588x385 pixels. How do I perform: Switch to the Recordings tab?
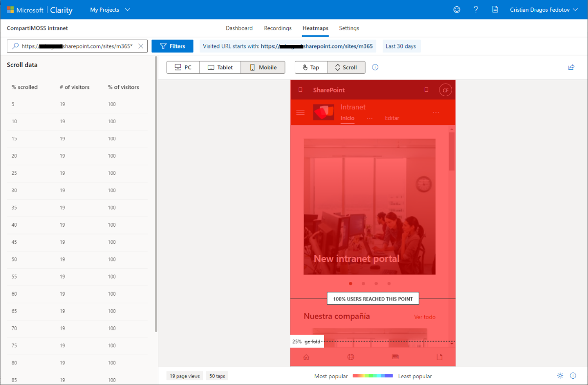click(278, 28)
